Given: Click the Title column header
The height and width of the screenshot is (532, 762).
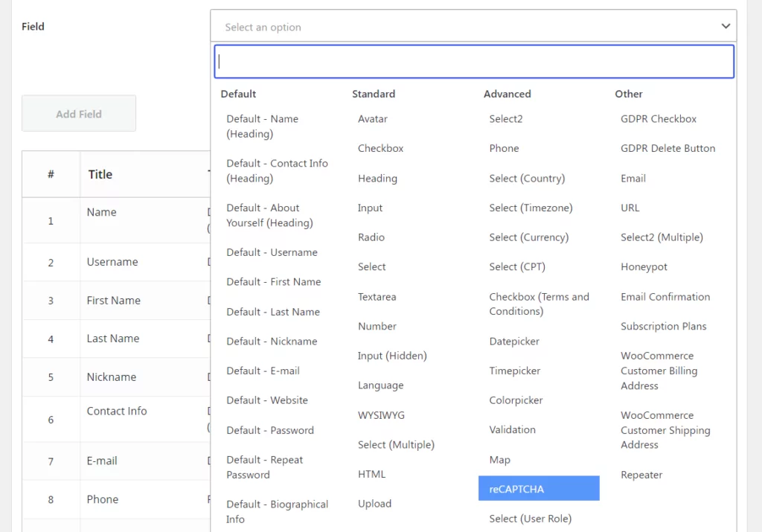Looking at the screenshot, I should 100,174.
